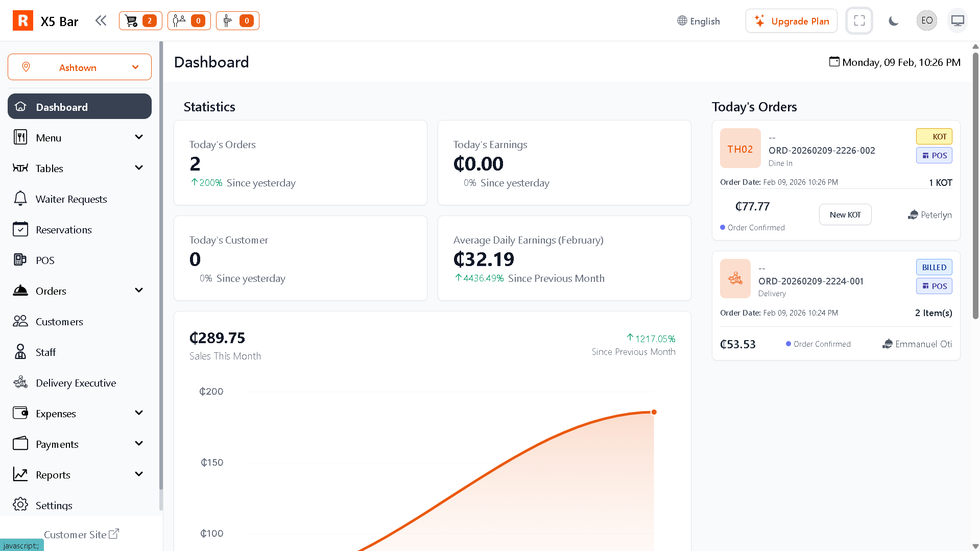The width and height of the screenshot is (980, 551).
Task: Click the Upgrade Plan button
Action: click(x=791, y=21)
